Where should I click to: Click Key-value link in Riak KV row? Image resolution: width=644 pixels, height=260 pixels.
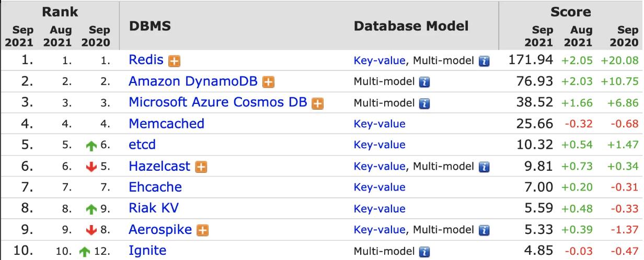click(x=379, y=208)
